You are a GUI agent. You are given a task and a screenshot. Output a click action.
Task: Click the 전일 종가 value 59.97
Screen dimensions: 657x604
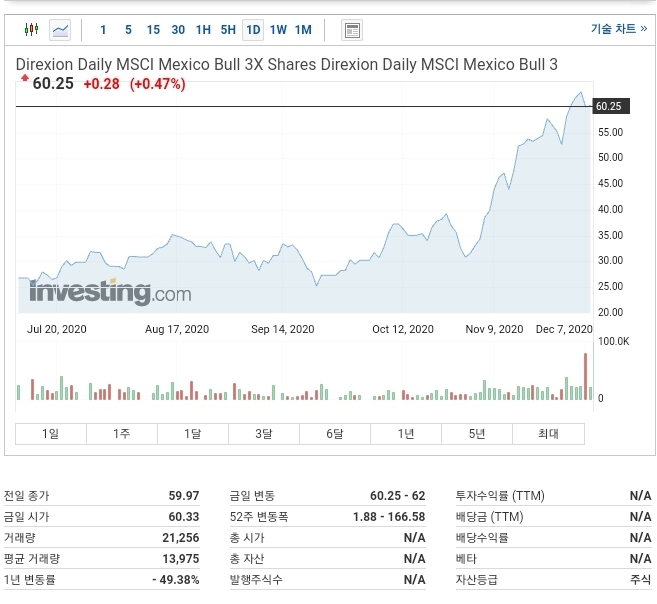(184, 496)
